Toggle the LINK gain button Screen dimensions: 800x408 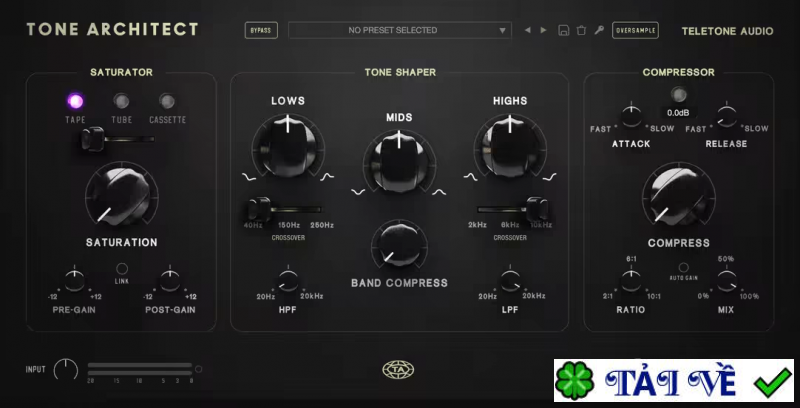pos(122,268)
